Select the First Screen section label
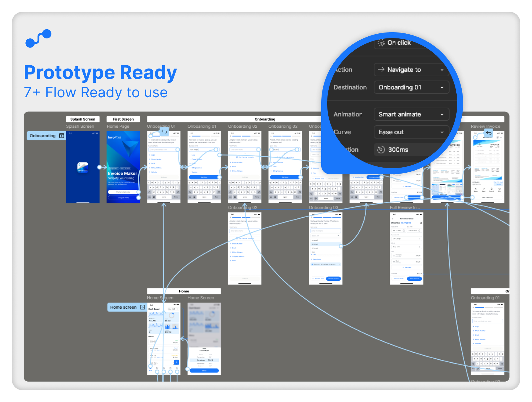The height and width of the screenshot is (402, 532). 123,119
